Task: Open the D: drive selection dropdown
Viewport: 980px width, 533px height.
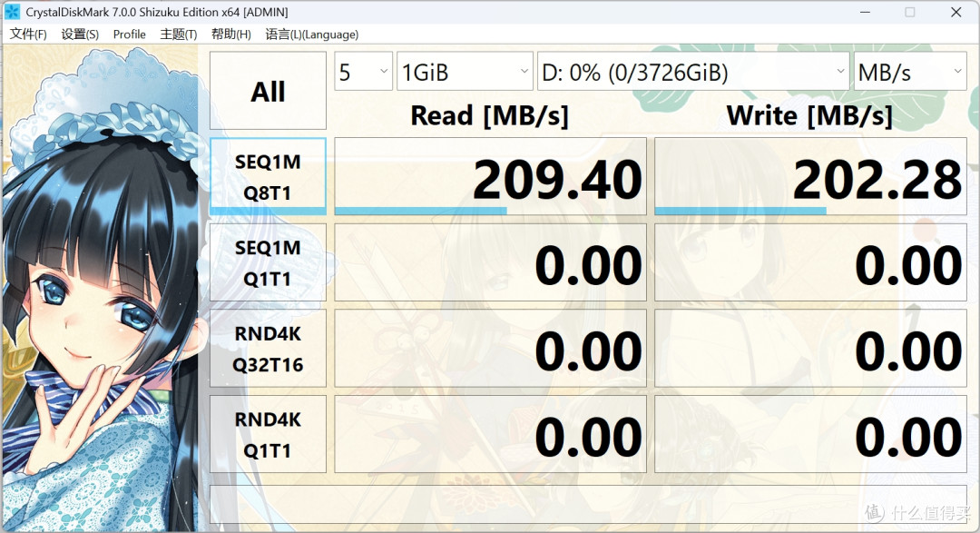Action: pos(693,72)
